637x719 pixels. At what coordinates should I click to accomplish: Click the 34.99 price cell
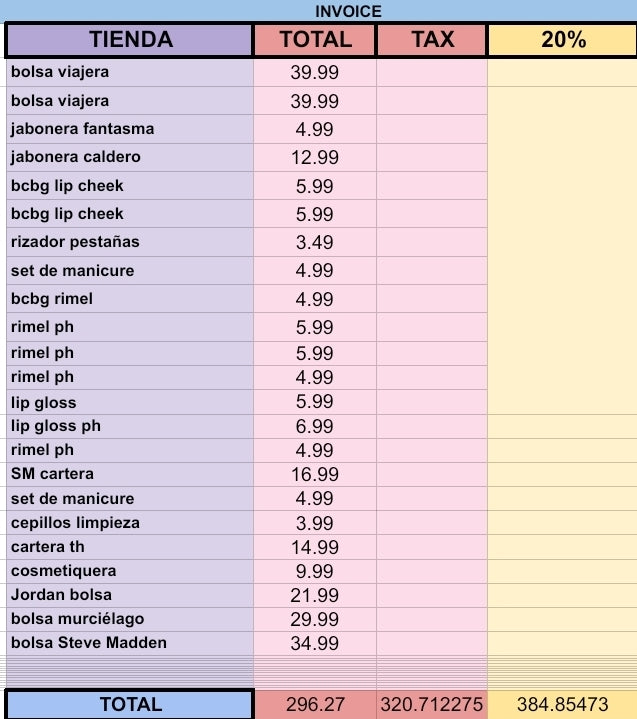coord(315,644)
